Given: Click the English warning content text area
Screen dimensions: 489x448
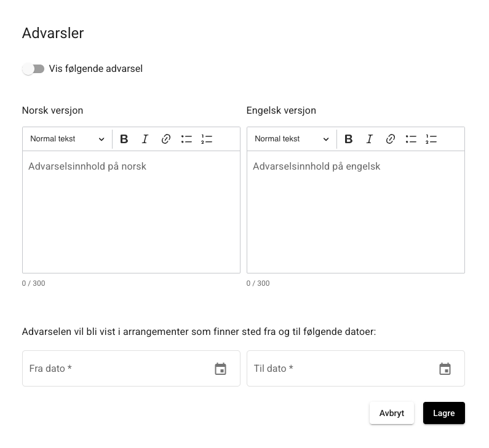Looking at the screenshot, I should coord(356,212).
